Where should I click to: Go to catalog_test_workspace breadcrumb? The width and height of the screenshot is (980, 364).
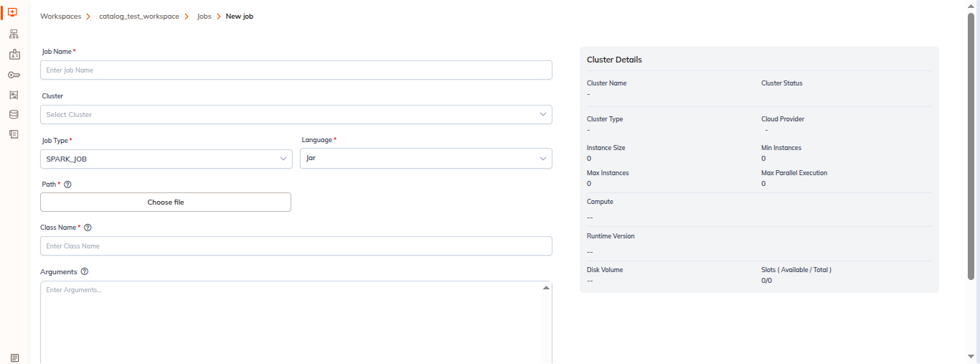[139, 17]
